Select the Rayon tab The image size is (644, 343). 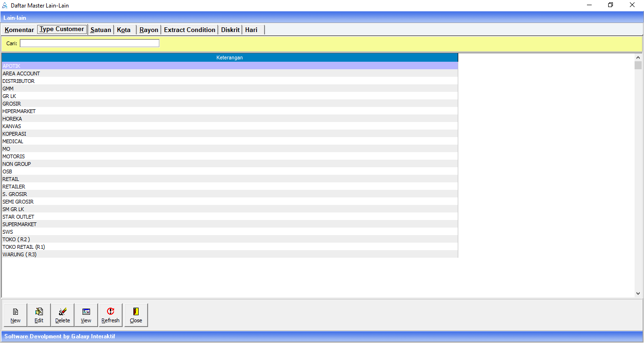point(149,30)
